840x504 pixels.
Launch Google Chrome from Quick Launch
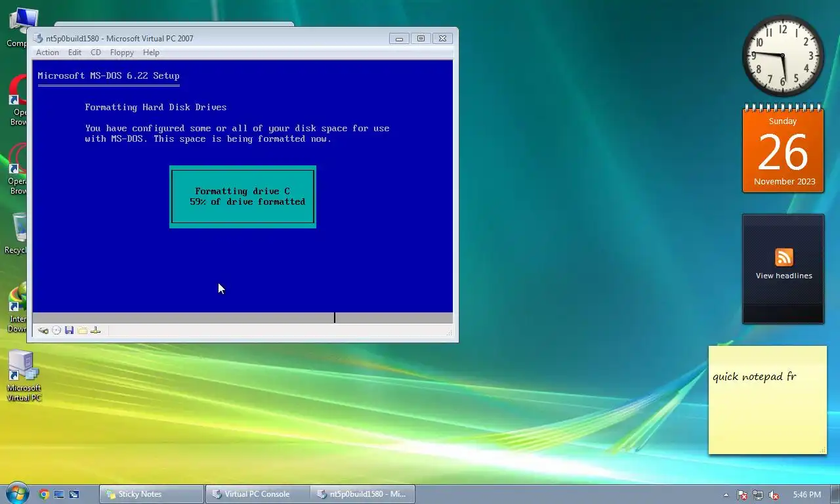44,494
